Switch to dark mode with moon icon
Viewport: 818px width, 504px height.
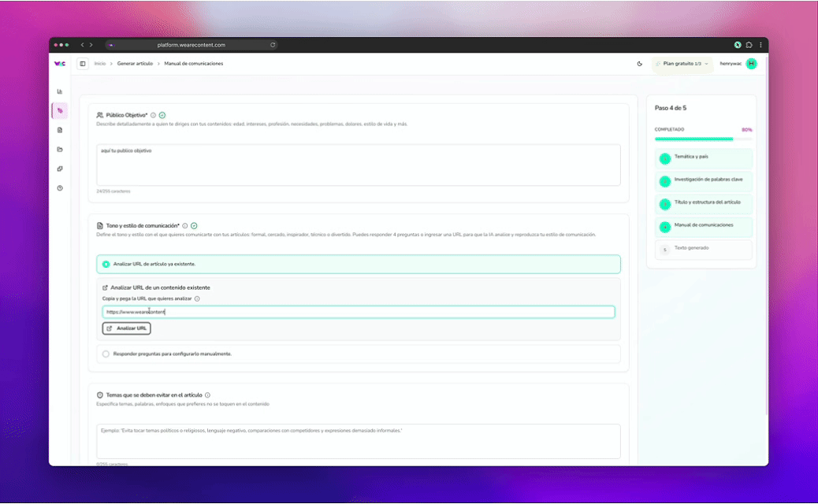(639, 64)
